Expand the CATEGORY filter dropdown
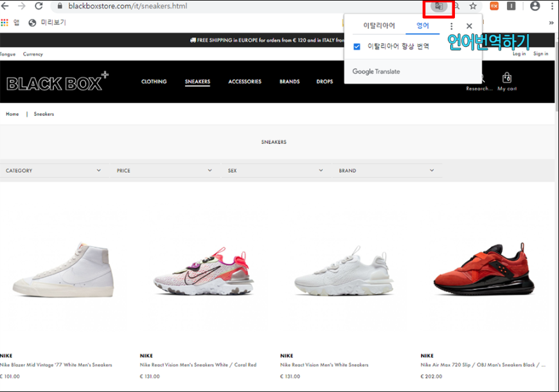Image resolution: width=559 pixels, height=392 pixels. pos(53,170)
